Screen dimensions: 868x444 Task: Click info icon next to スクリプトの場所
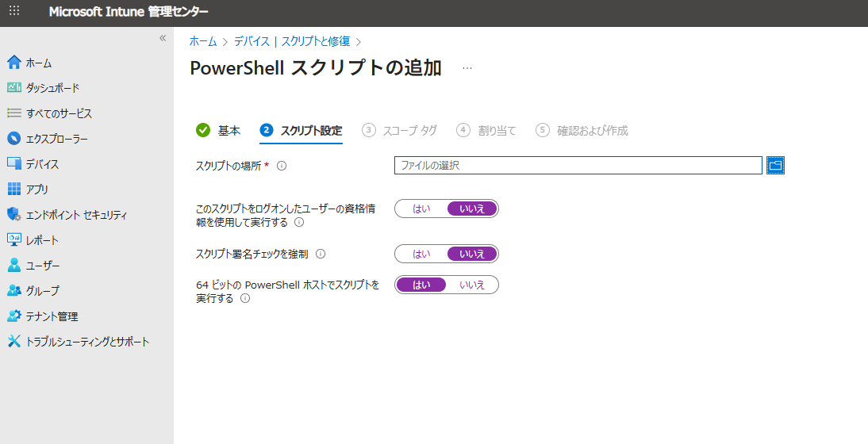coord(282,166)
